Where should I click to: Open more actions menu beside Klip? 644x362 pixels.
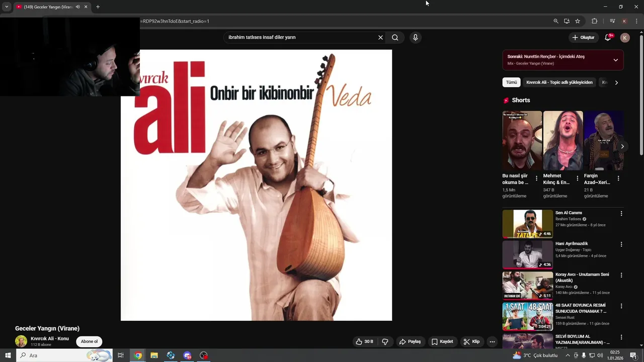coord(492,341)
